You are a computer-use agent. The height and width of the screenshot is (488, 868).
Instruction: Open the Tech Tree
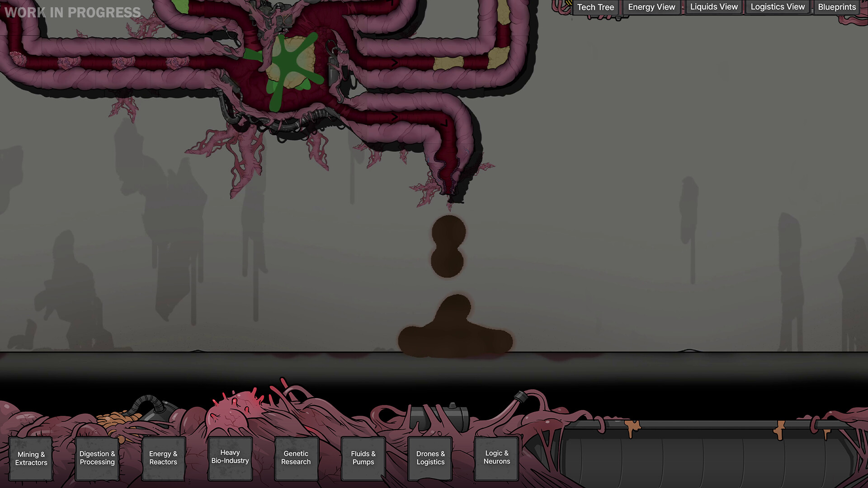tap(595, 7)
